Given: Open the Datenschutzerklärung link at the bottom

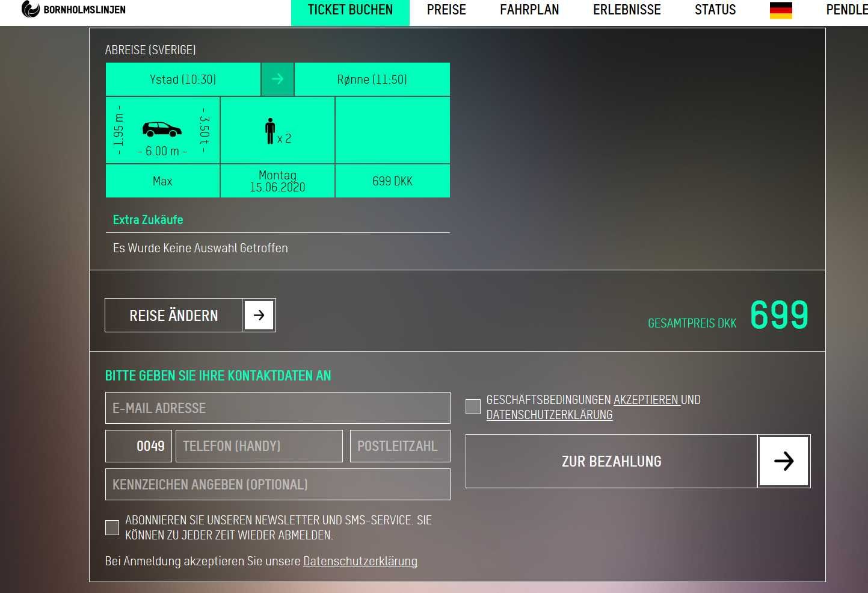Looking at the screenshot, I should point(360,561).
